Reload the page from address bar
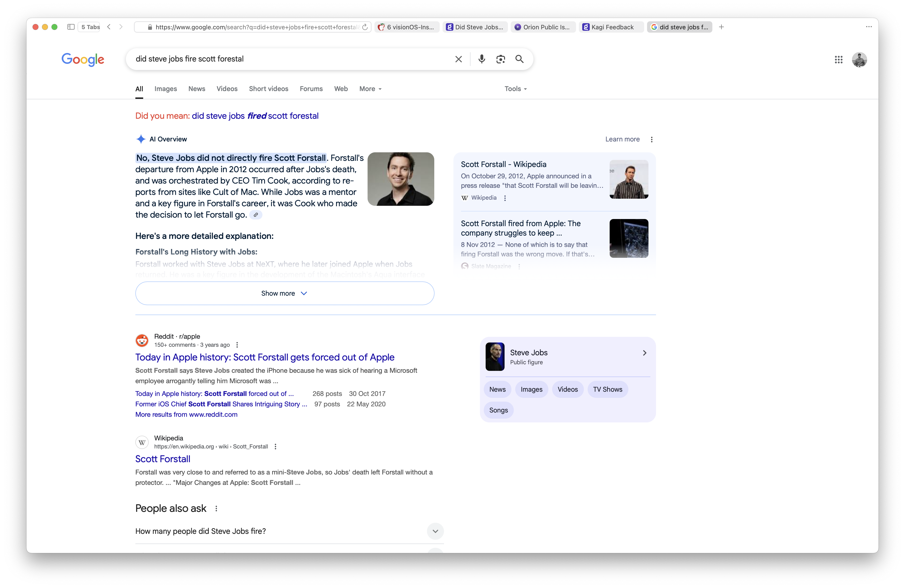 click(365, 27)
